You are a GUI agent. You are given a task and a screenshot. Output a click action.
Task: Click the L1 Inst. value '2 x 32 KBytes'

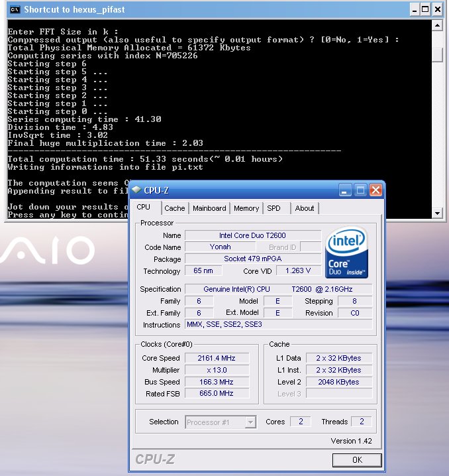(339, 370)
